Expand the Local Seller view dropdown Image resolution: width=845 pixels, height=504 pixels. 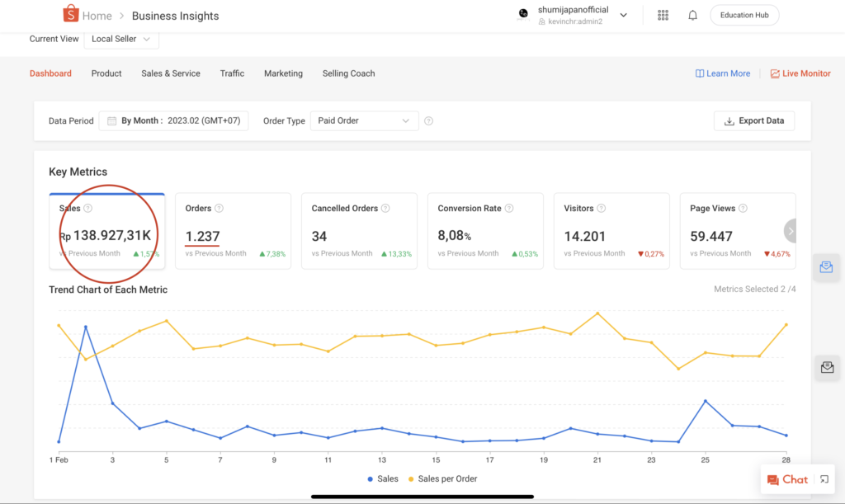121,39
